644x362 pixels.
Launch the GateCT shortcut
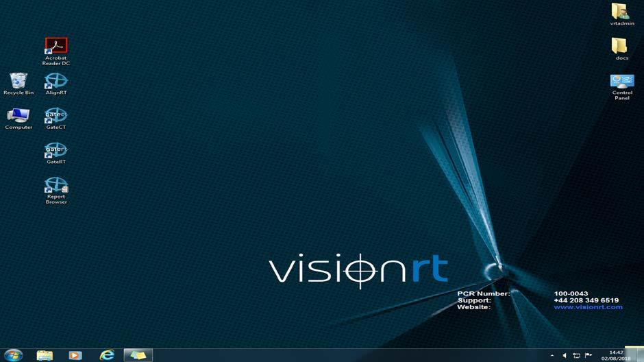[x=56, y=119]
